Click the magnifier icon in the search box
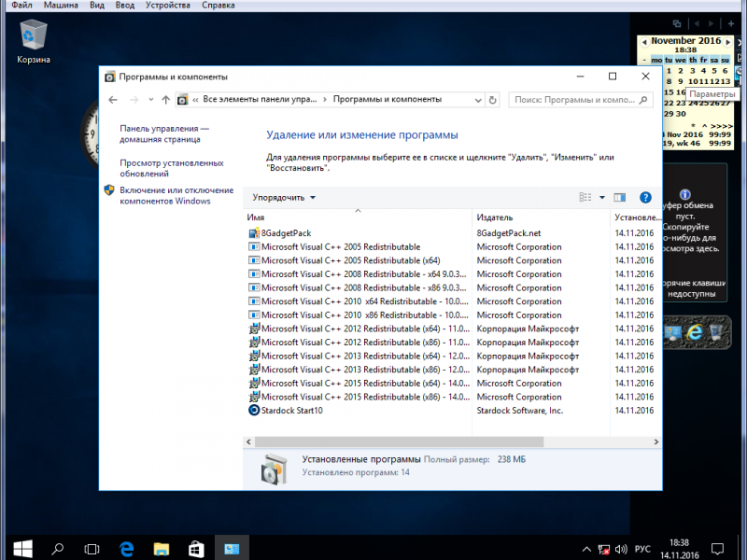Image resolution: width=747 pixels, height=560 pixels. point(643,100)
